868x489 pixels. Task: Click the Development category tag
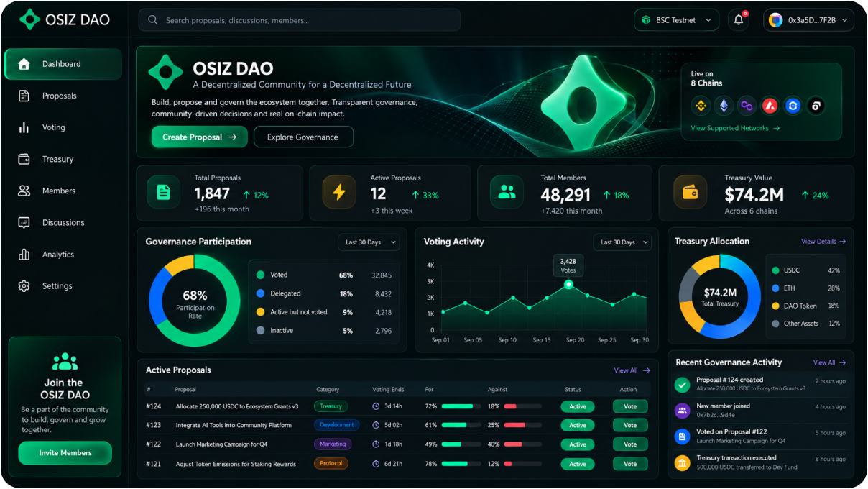coord(337,425)
